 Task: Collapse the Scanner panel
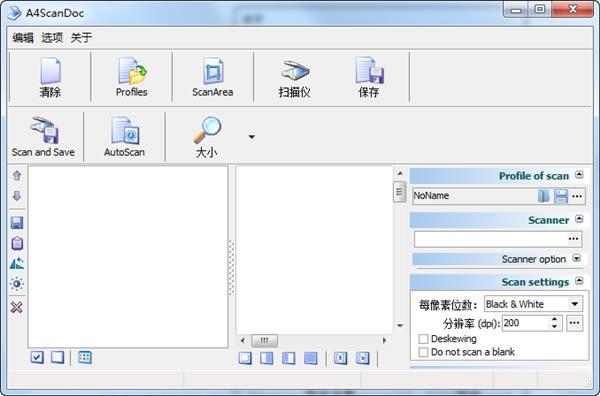579,219
